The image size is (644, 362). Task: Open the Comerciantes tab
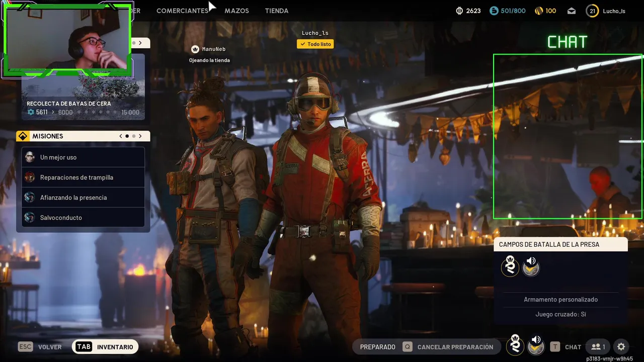click(x=182, y=11)
